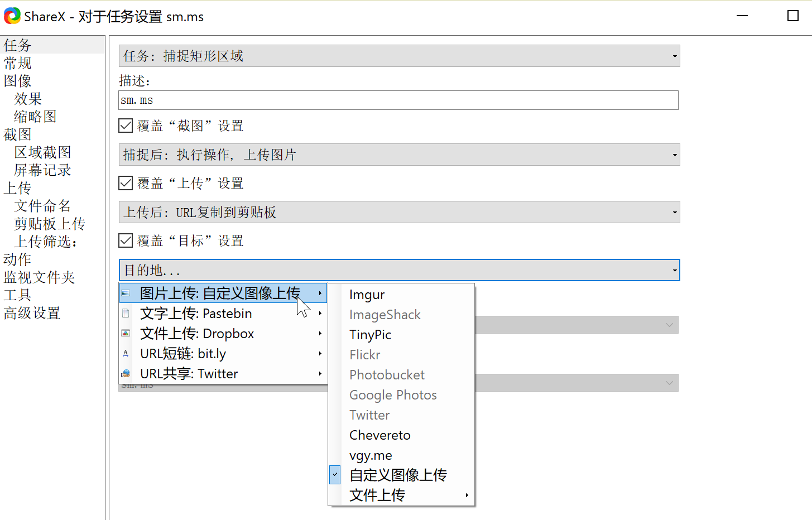Disable the 覆盖"目标"设置 checkbox
The image size is (812, 520).
point(126,241)
